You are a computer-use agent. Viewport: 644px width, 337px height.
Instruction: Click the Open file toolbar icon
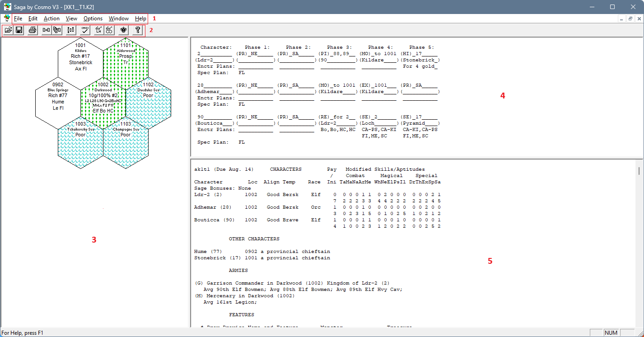coord(8,30)
